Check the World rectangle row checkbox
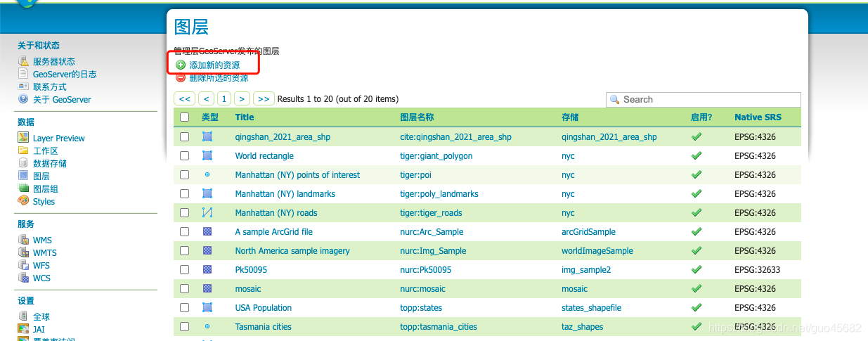 coord(185,155)
